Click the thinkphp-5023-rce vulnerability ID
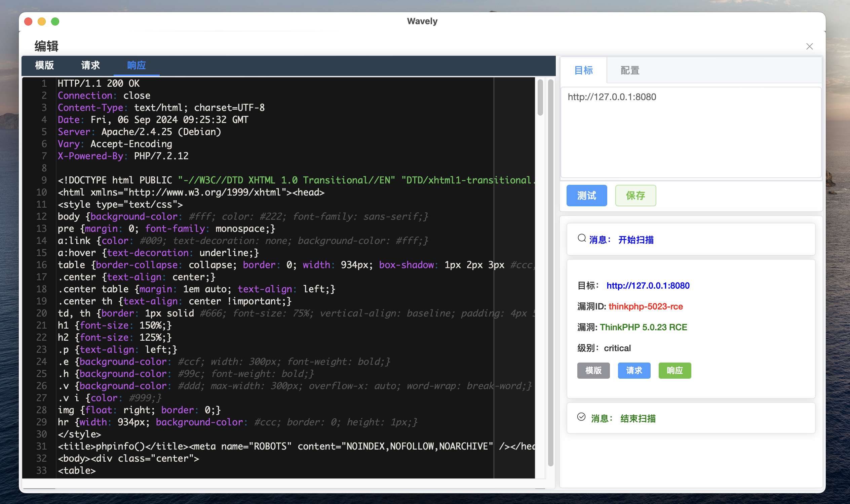 click(x=646, y=306)
